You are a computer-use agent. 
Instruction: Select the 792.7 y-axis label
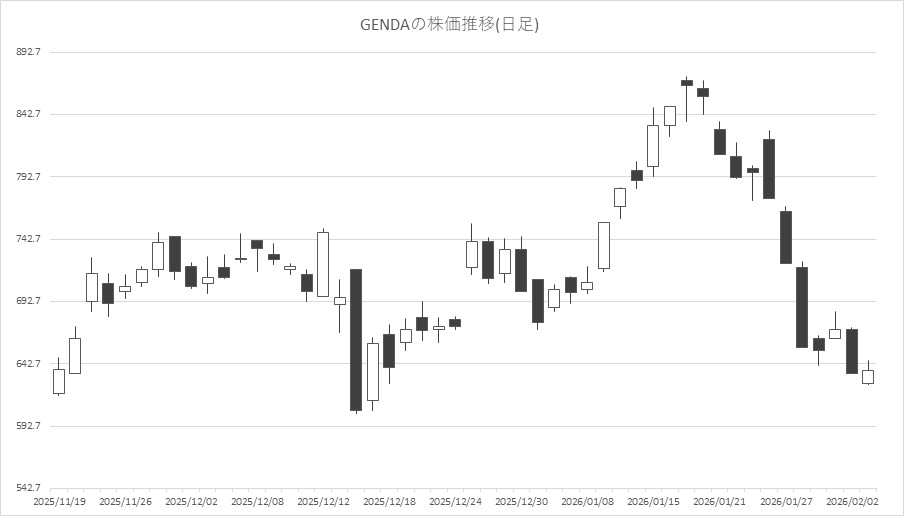(x=26, y=177)
